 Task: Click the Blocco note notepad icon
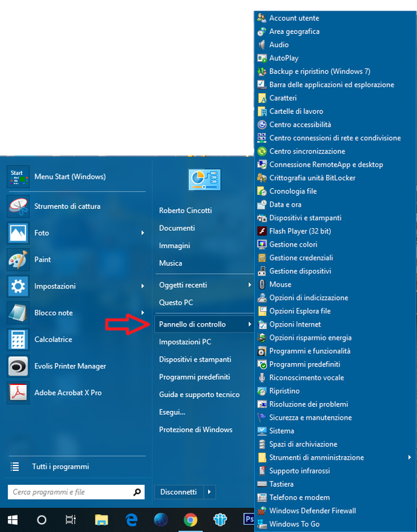pyautogui.click(x=18, y=313)
